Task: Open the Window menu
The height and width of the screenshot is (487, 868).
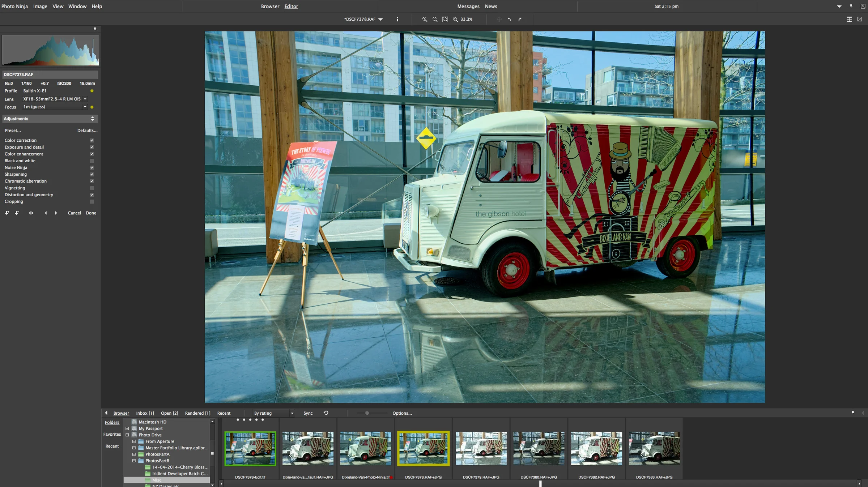Action: coord(77,6)
